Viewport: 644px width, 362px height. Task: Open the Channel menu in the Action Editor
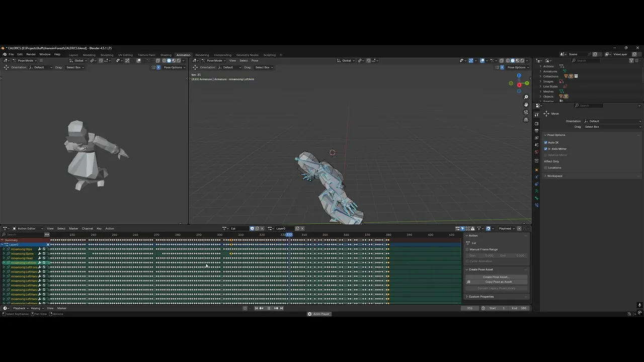pos(87,228)
